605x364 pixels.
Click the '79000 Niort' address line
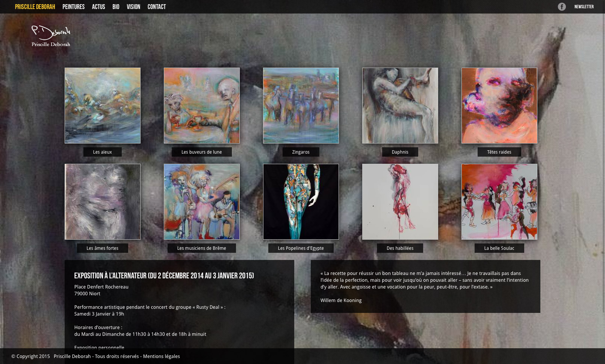[87, 294]
